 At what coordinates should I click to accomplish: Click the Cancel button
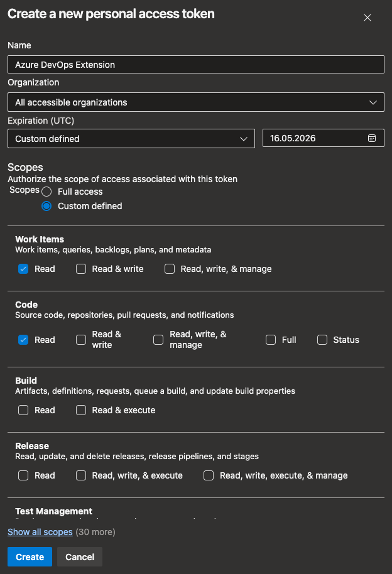80,557
